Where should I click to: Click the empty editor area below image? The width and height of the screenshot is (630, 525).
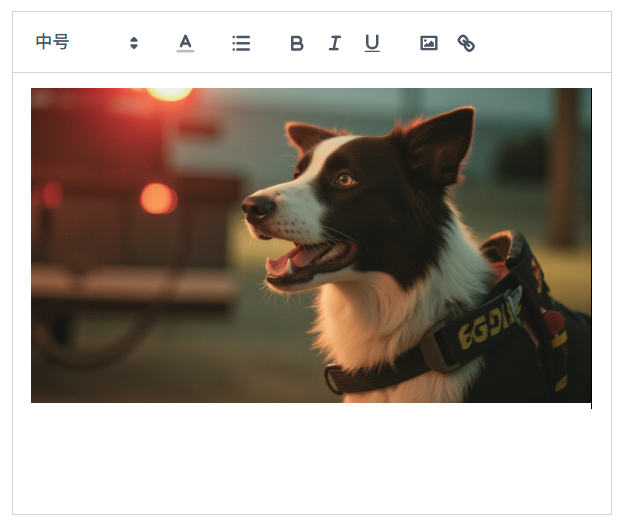[312, 458]
